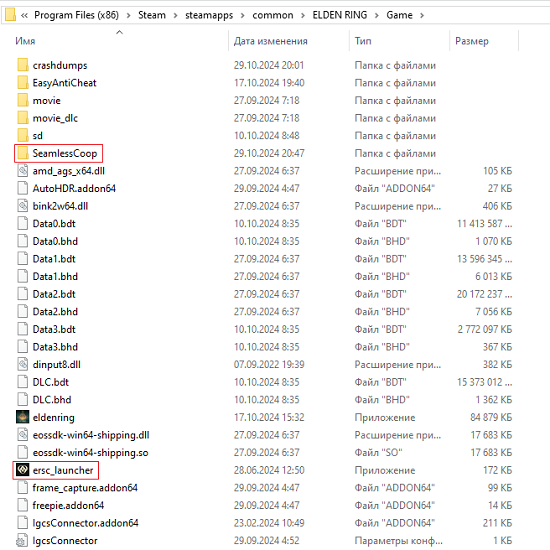Expand the chevron after ELDEN RING breadcrumb

click(x=376, y=15)
